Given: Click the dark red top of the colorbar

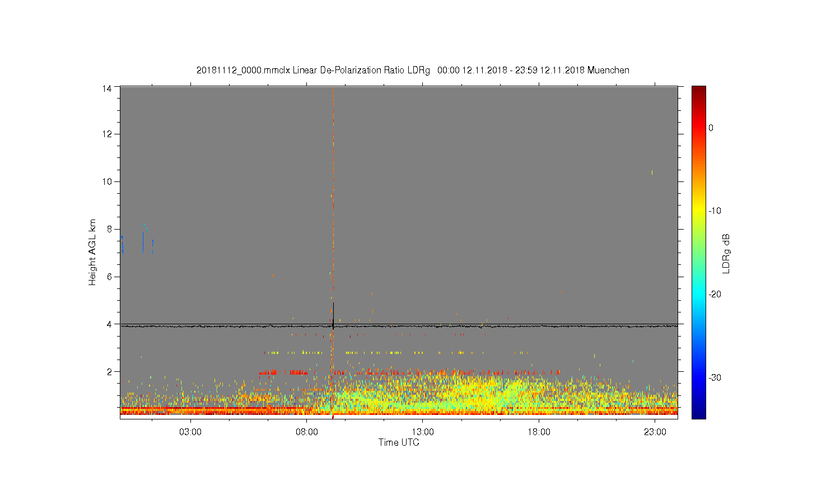Looking at the screenshot, I should [698, 90].
